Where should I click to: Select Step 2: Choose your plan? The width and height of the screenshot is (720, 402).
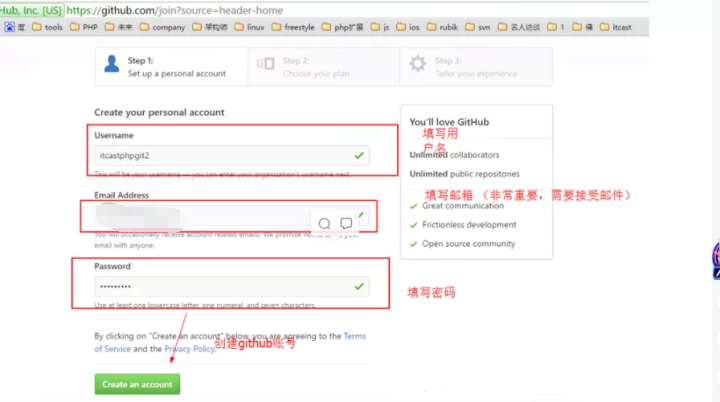coord(323,67)
